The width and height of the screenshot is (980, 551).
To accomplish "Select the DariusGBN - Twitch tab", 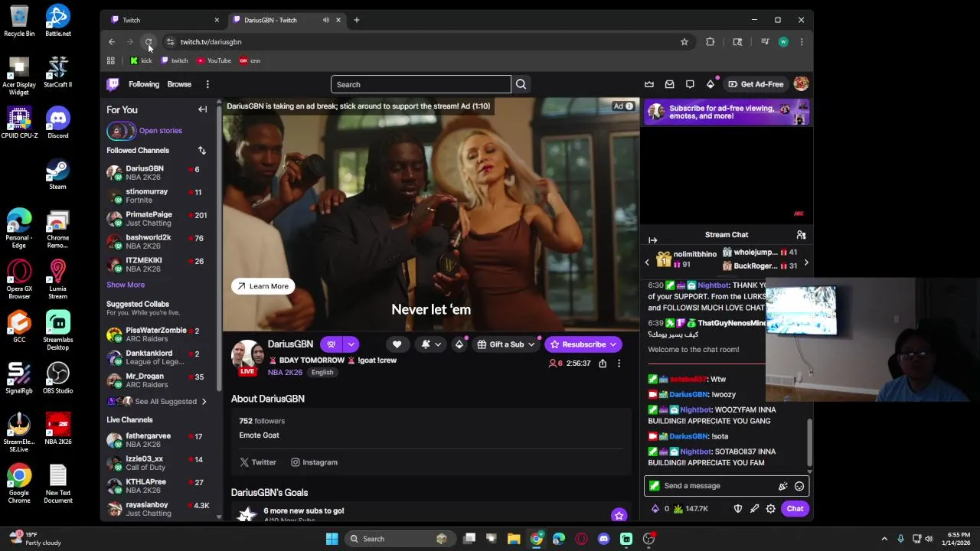I will [287, 20].
